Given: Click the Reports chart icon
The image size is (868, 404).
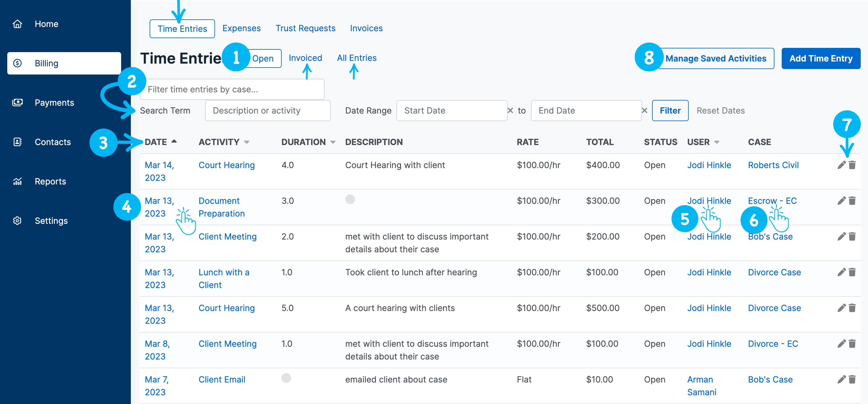Looking at the screenshot, I should coord(18,181).
